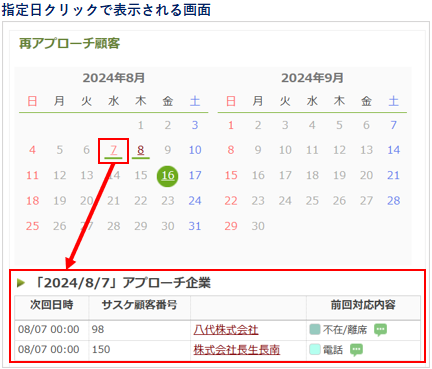Click September 7 in the calendar

pos(393,125)
